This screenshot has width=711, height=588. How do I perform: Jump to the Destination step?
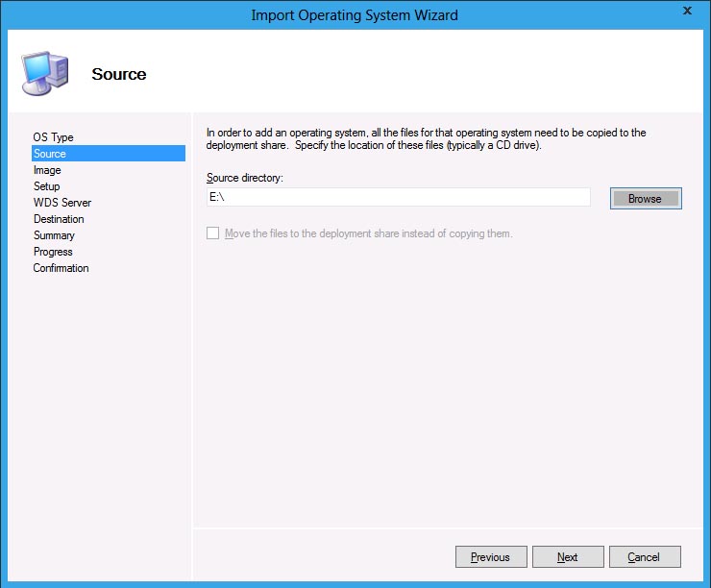[x=59, y=219]
